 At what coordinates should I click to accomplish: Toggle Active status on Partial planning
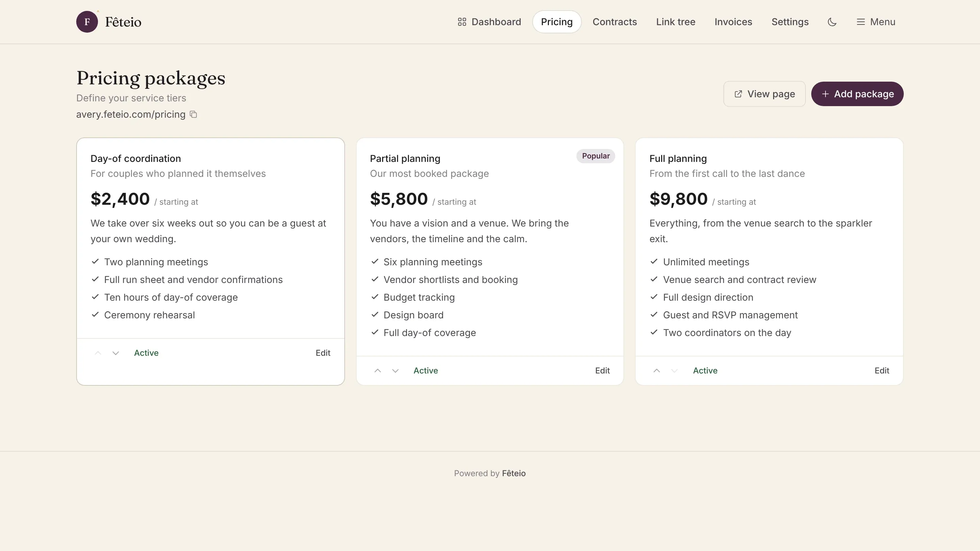coord(426,370)
